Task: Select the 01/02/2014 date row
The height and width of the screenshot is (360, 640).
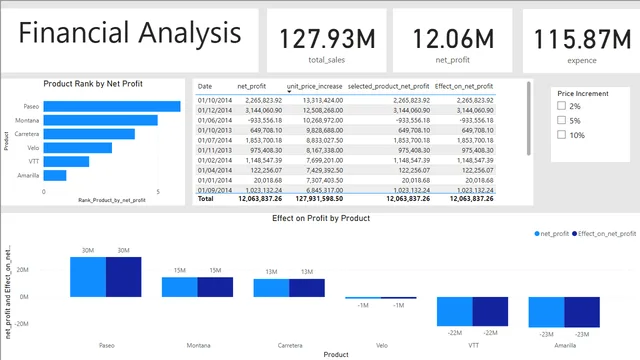Action: tap(345, 160)
